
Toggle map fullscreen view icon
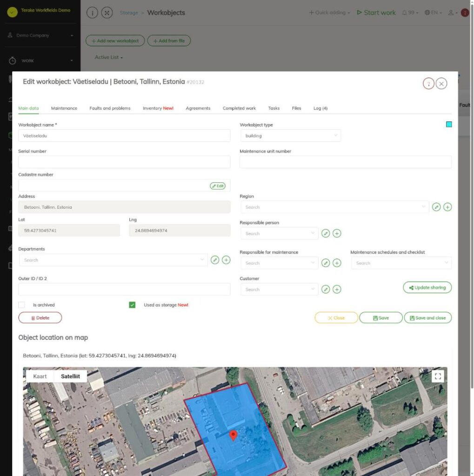pos(438,377)
